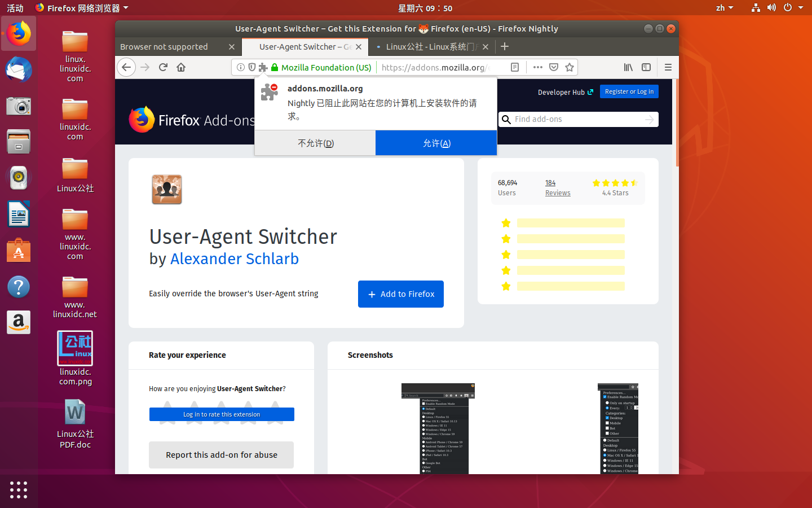Click the Firefox Add-ons logo
The image size is (812, 508).
192,120
